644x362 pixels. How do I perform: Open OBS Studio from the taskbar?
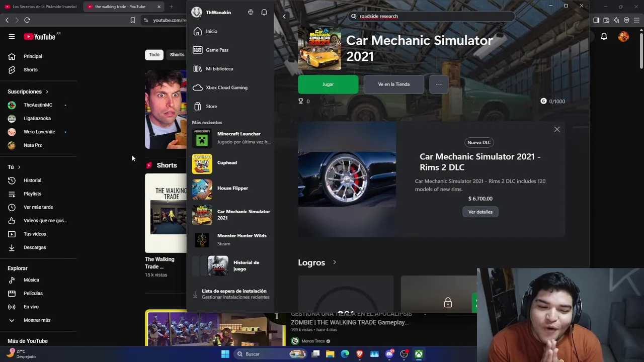pyautogui.click(x=404, y=354)
